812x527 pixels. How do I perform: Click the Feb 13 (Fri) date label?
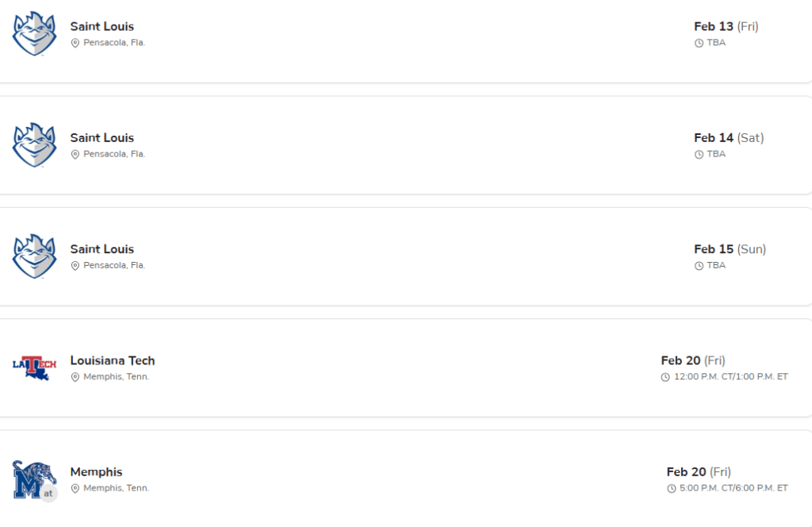[x=726, y=26]
